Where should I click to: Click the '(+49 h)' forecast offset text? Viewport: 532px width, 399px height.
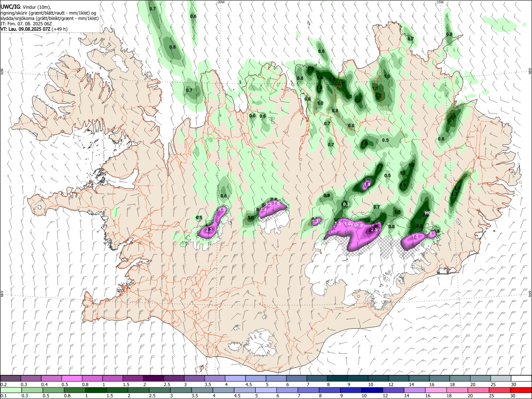point(60,29)
